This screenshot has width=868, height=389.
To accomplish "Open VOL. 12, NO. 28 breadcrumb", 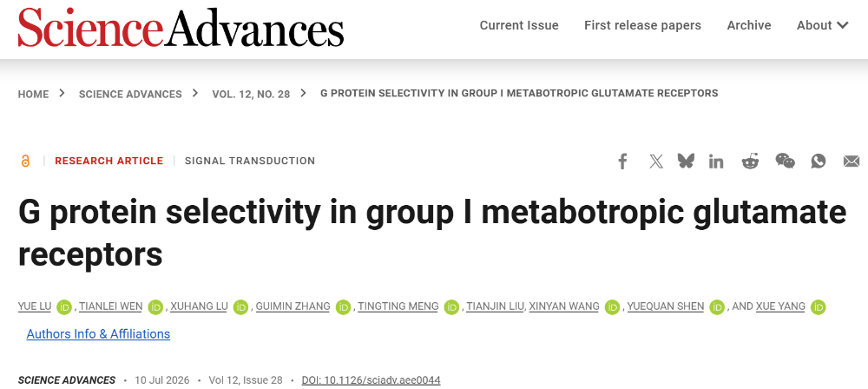I will (x=251, y=94).
